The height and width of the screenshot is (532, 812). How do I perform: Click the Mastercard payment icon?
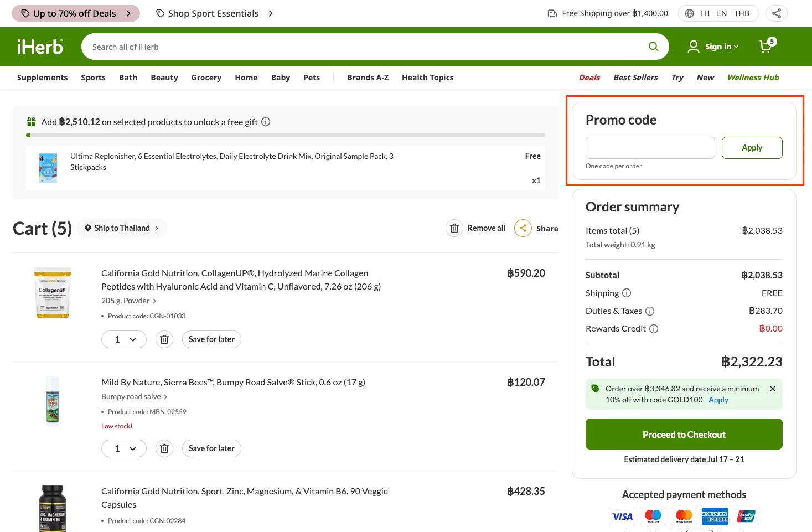coord(684,516)
